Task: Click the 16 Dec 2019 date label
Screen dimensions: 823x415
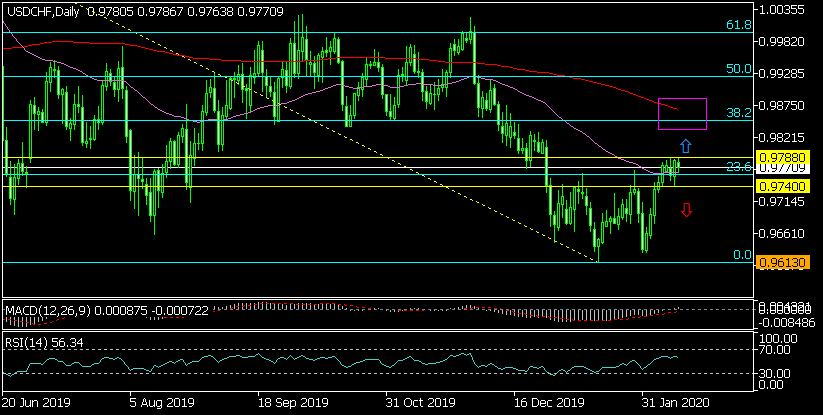Action: click(549, 403)
